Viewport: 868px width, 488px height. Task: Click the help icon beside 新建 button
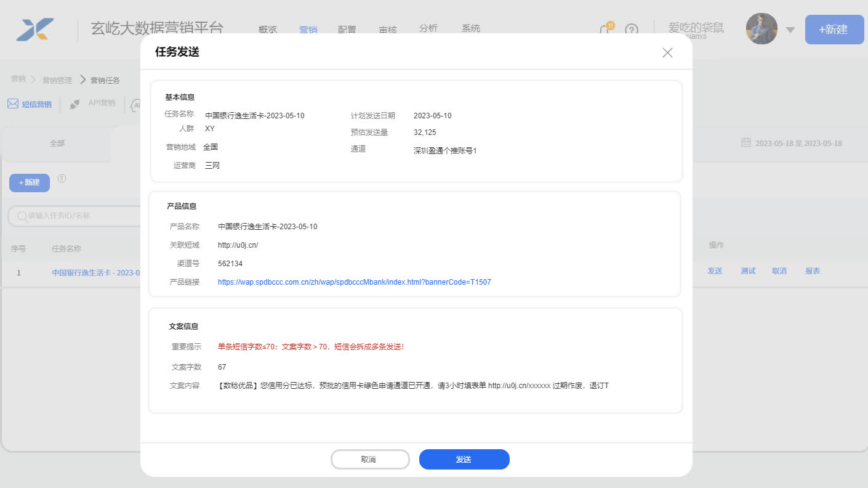[x=62, y=179]
